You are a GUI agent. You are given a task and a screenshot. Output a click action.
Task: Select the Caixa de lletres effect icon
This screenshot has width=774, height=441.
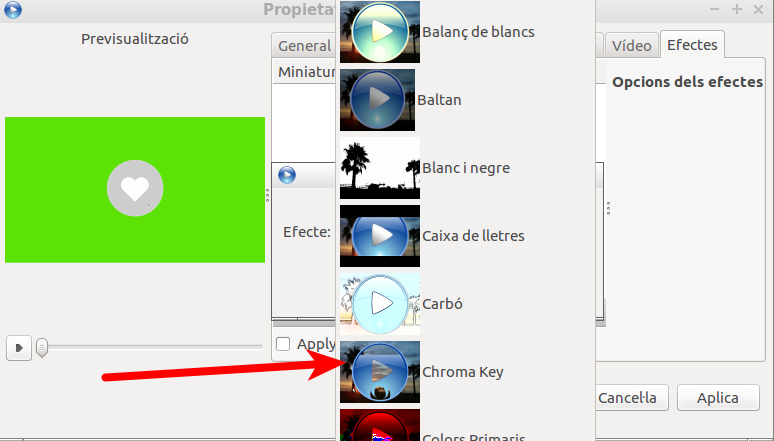pos(380,236)
